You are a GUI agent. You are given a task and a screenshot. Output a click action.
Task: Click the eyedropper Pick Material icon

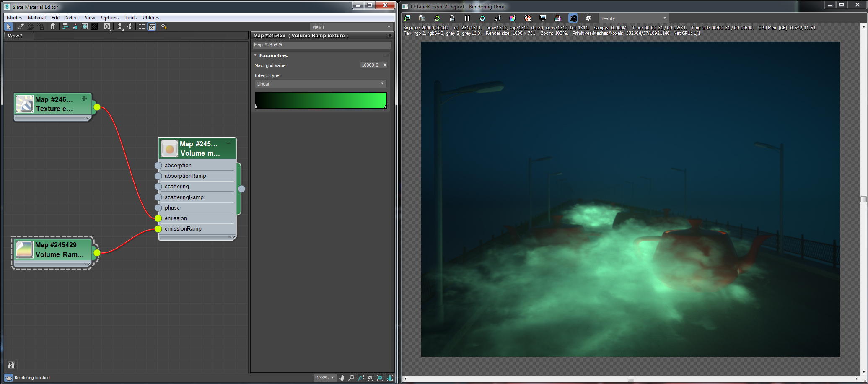click(x=21, y=26)
